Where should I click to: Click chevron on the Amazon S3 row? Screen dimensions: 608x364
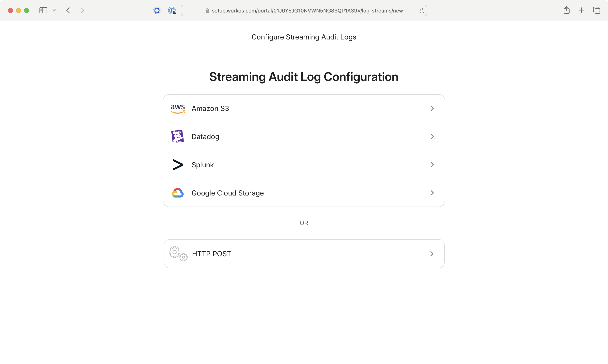432,109
